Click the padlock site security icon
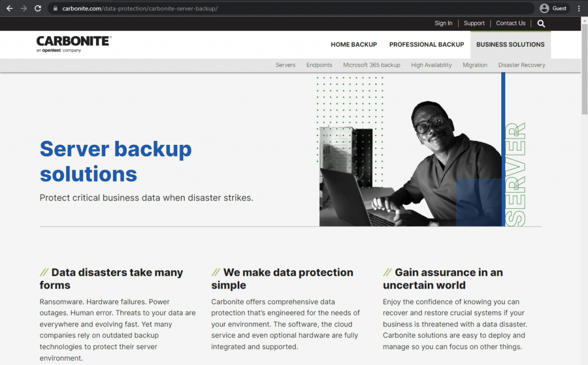The image size is (588, 365). coord(55,8)
